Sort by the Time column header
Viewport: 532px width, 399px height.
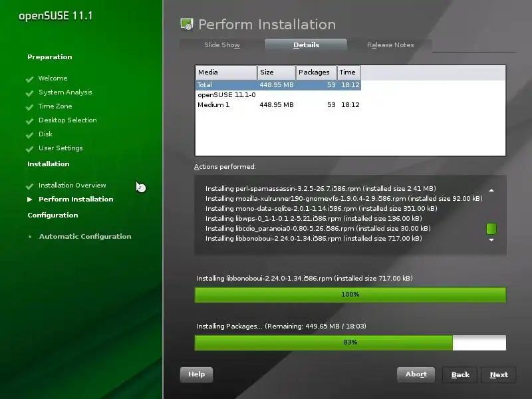pos(348,72)
